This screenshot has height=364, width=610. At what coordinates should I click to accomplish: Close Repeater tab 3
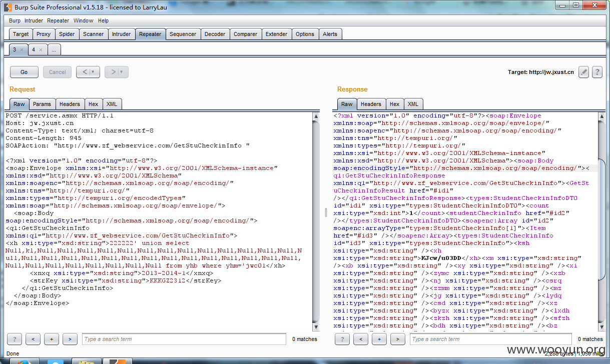click(x=22, y=49)
